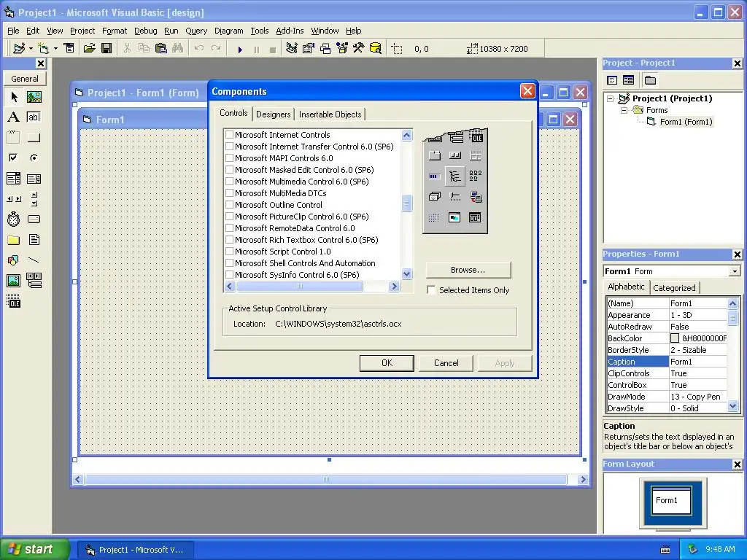This screenshot has width=747, height=560.
Task: Click the Browse... button
Action: coord(468,270)
